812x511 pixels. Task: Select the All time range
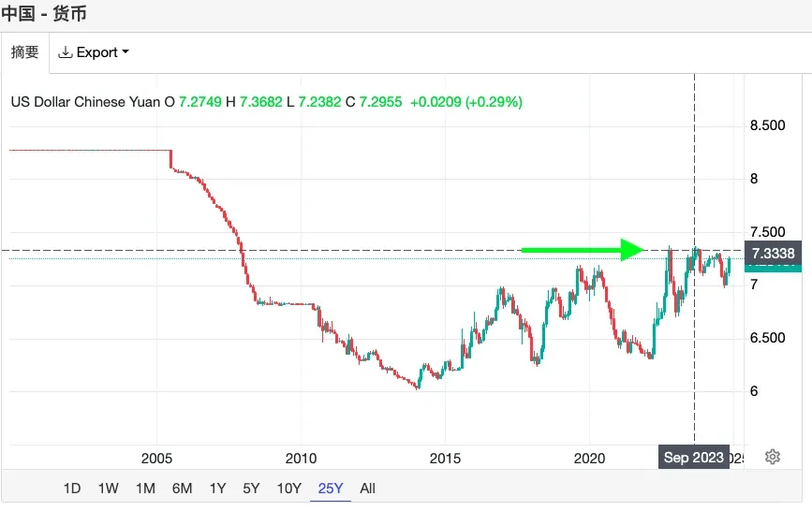368,489
